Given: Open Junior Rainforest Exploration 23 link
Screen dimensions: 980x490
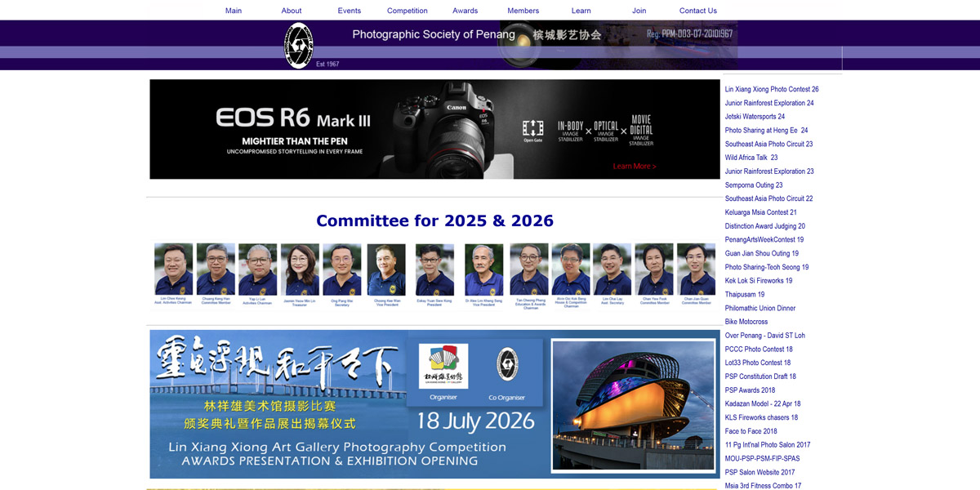Looking at the screenshot, I should (769, 171).
